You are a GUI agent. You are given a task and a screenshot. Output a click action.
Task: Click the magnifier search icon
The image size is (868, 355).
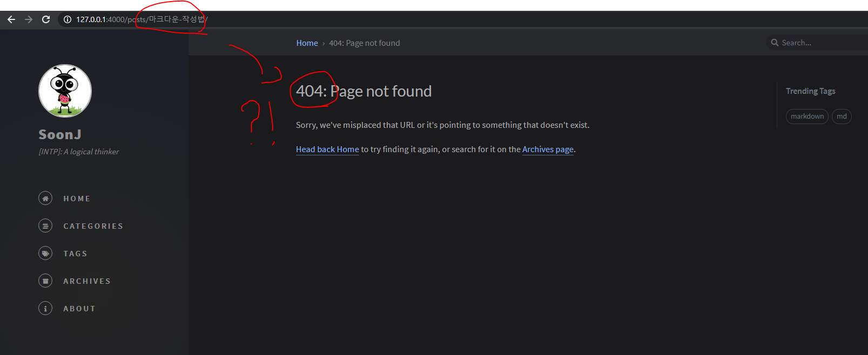pyautogui.click(x=775, y=43)
